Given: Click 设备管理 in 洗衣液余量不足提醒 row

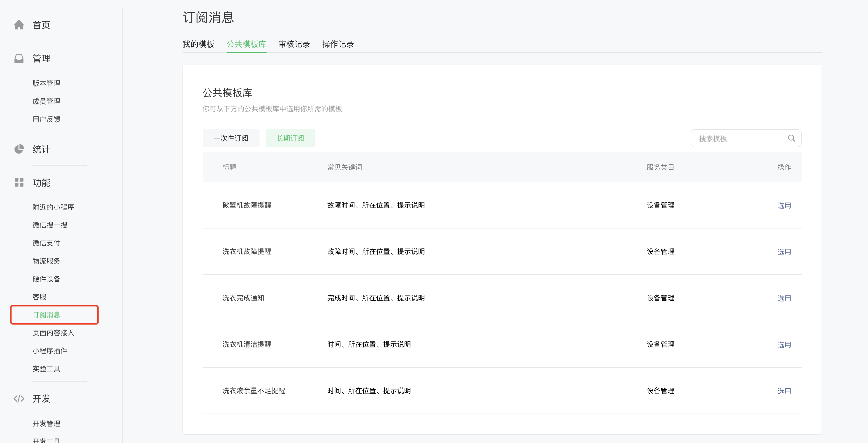Looking at the screenshot, I should (660, 391).
